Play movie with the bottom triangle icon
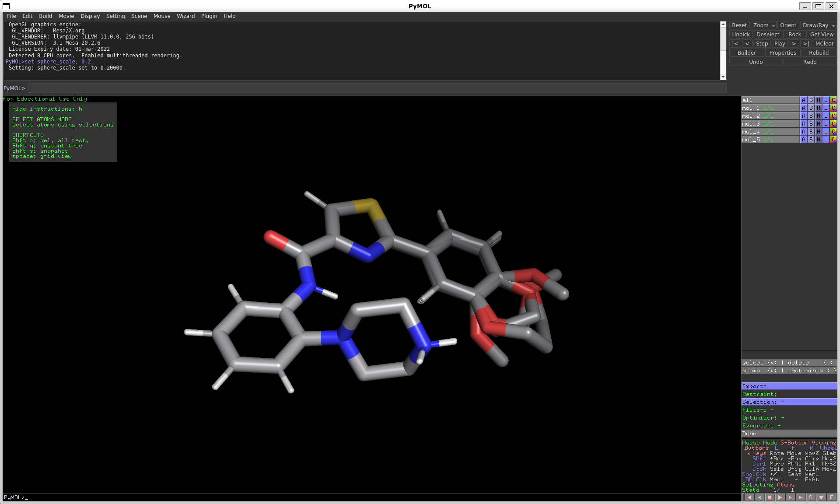The height and width of the screenshot is (504, 840). [780, 497]
